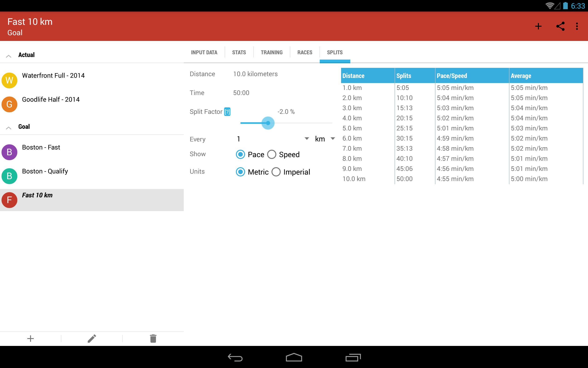The height and width of the screenshot is (368, 588).
Task: Switch to the Input Data tab
Action: point(204,52)
